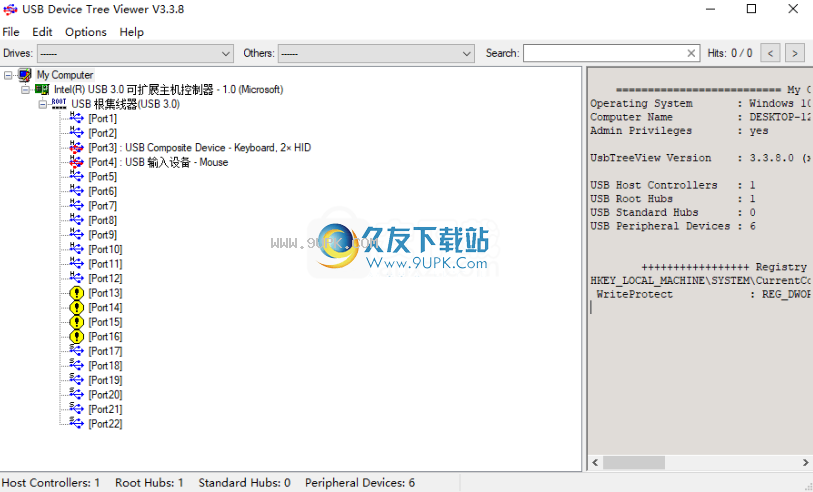813x492 pixels.
Task: Go to previous search hit
Action: click(770, 53)
